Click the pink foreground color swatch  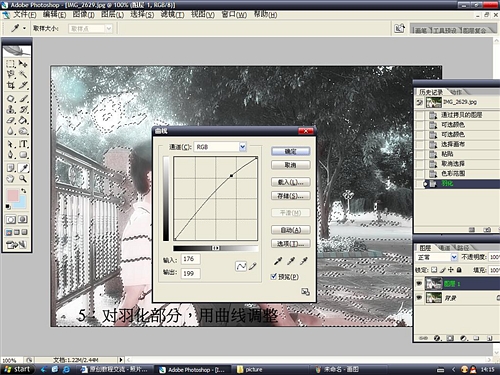pyautogui.click(x=13, y=195)
